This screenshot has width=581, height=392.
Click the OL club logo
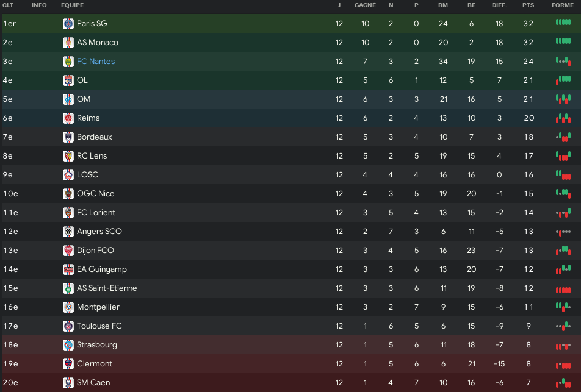[68, 80]
